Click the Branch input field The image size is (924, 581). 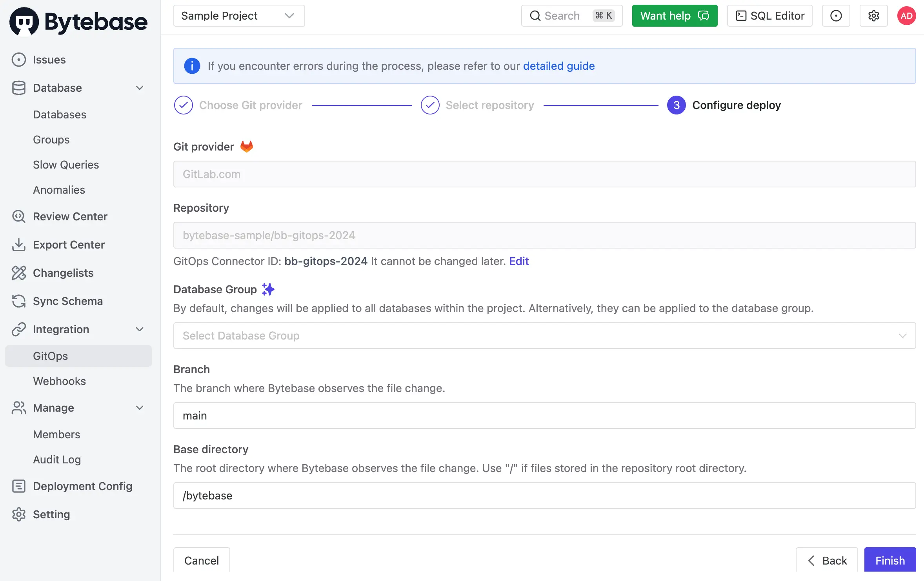coord(544,416)
